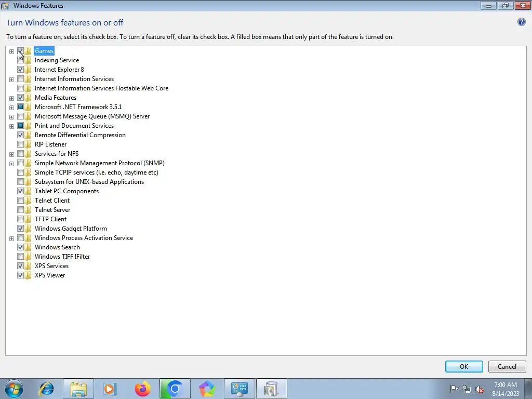
Task: Click the muted volume tray icon
Action: (480, 389)
